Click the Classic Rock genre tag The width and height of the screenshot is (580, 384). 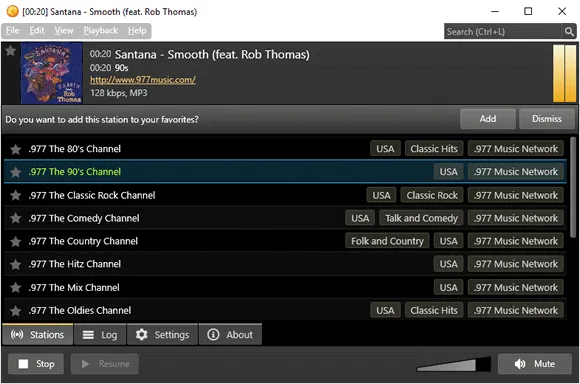coord(432,195)
